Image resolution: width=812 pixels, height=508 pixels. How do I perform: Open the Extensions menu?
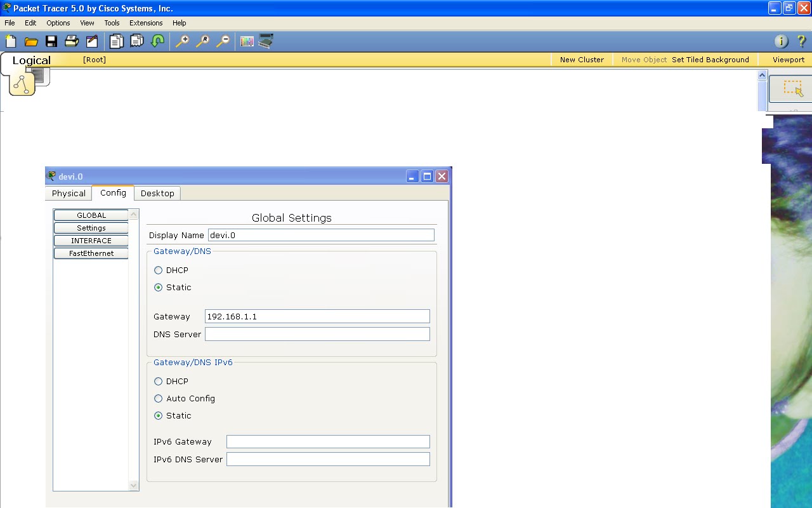coord(146,23)
